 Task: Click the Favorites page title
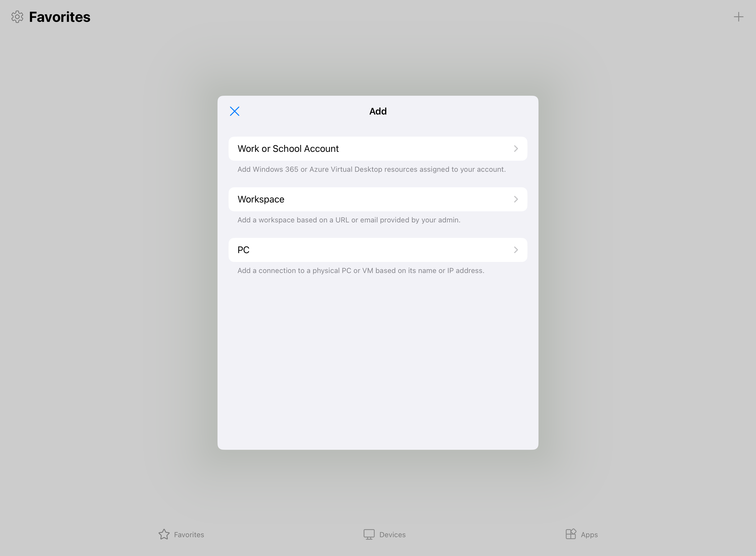tap(59, 17)
